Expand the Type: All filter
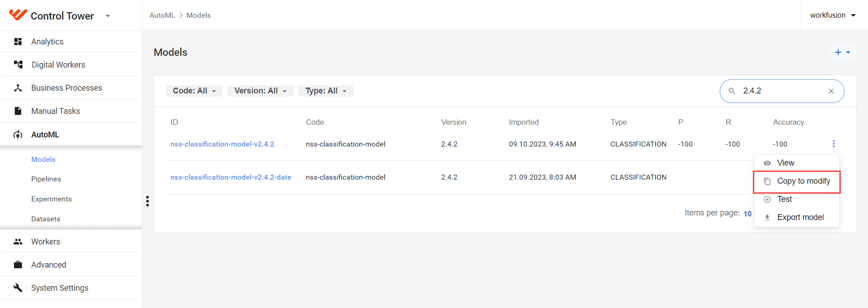 [326, 91]
